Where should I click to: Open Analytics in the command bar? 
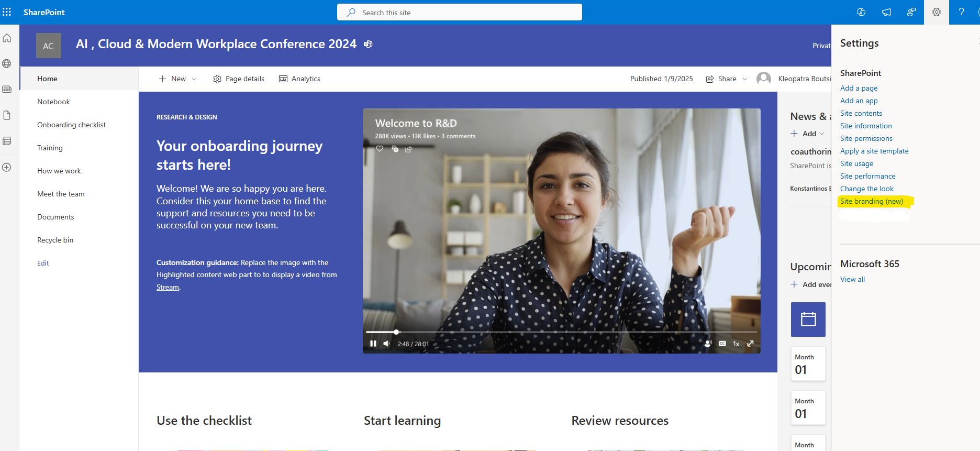pyautogui.click(x=299, y=79)
